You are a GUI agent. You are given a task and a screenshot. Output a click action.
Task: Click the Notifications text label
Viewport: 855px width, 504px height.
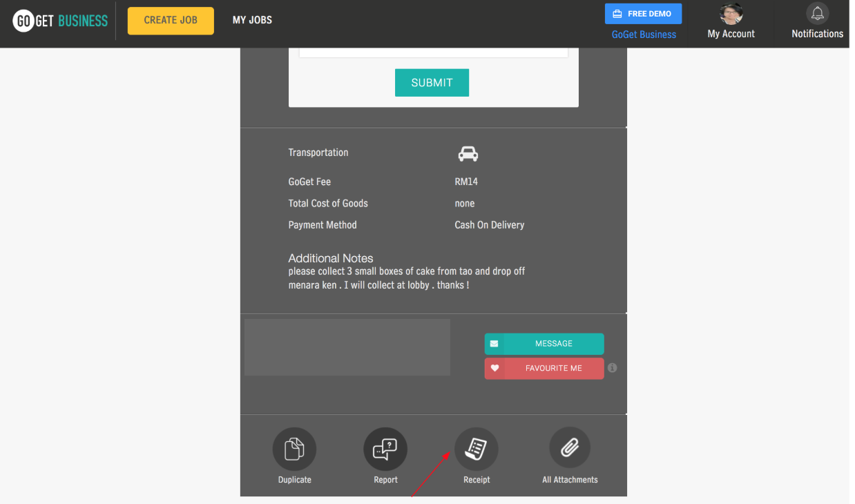(817, 34)
